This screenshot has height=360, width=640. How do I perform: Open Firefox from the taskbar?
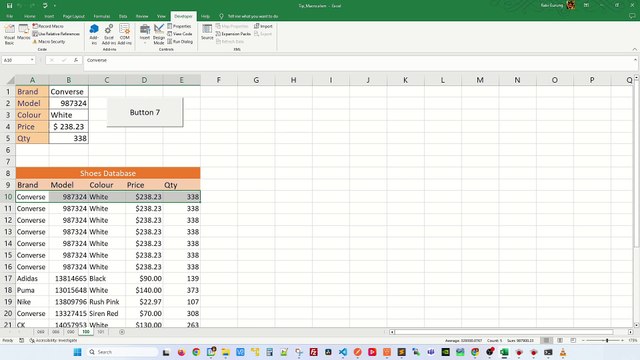pos(181,352)
